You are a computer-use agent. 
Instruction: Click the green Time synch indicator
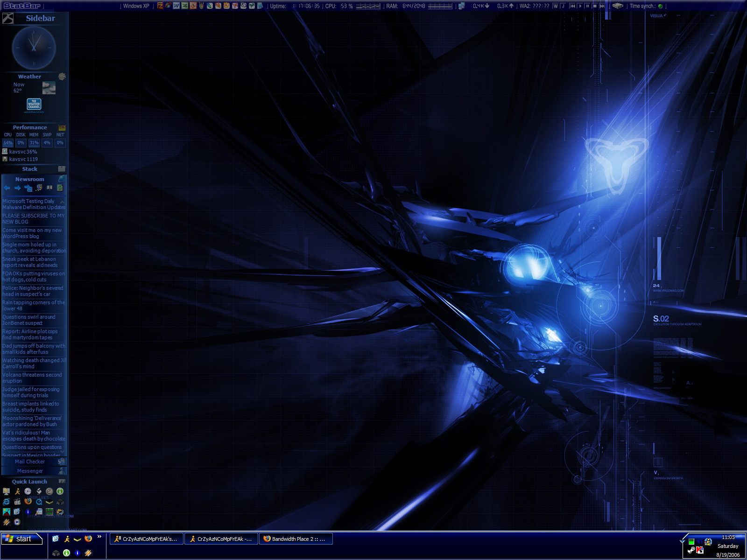(x=660, y=6)
